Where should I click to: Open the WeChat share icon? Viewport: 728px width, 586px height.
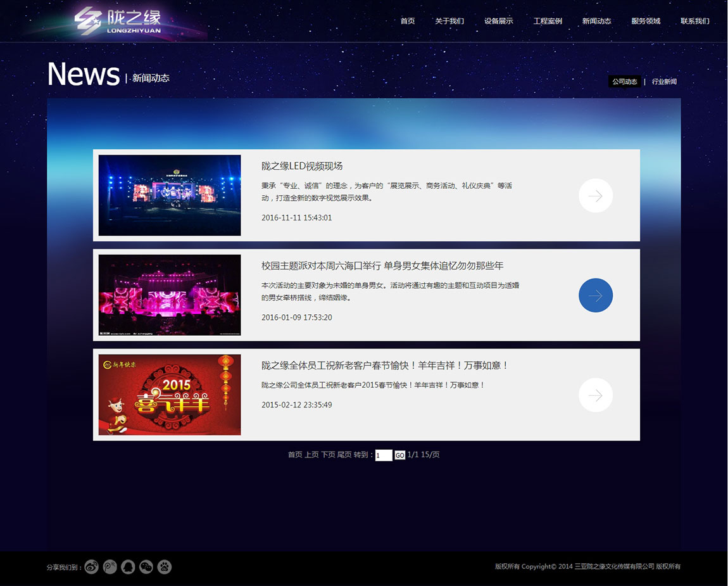(x=146, y=567)
